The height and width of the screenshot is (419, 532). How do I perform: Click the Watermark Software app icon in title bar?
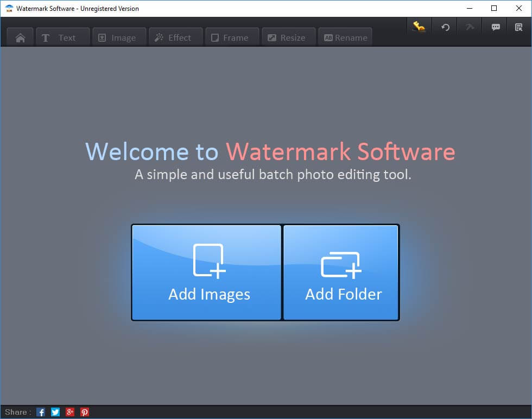coord(9,9)
